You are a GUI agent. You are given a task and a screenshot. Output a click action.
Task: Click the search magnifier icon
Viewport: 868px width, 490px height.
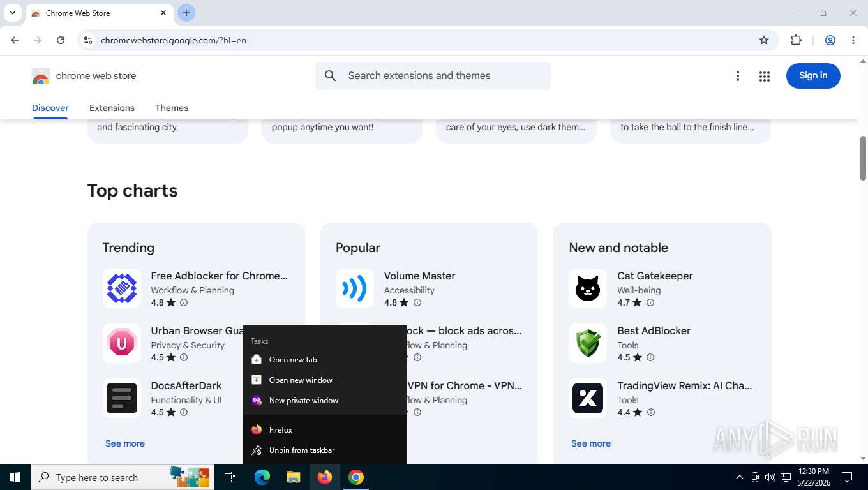point(330,76)
